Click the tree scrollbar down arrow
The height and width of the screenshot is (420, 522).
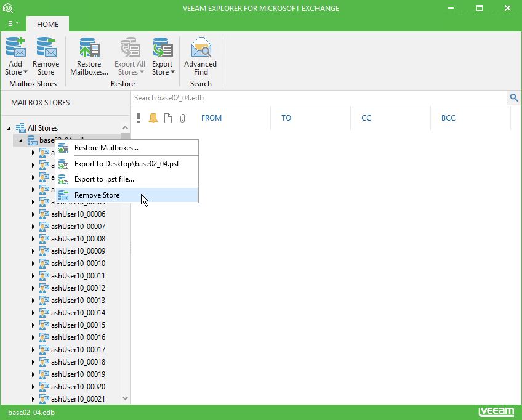click(125, 398)
